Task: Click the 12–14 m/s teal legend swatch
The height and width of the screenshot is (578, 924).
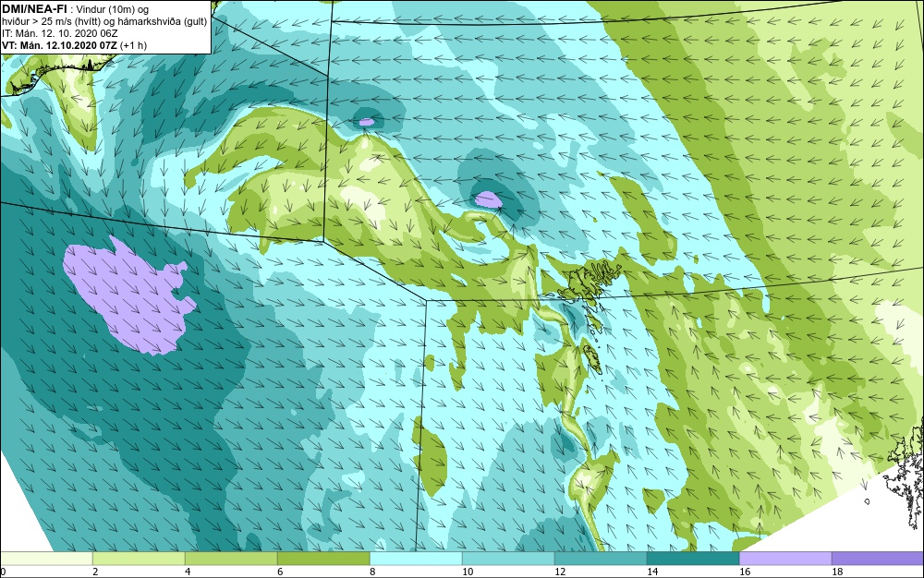Action: (x=601, y=559)
